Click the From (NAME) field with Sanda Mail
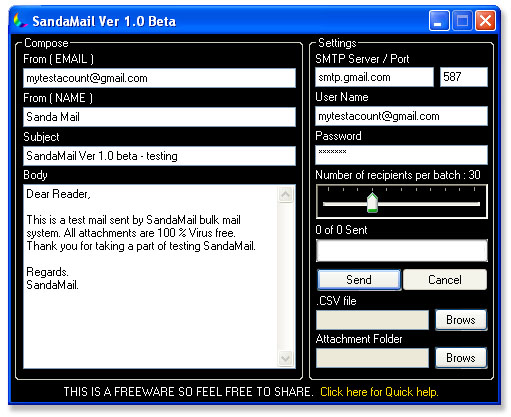 click(x=159, y=117)
